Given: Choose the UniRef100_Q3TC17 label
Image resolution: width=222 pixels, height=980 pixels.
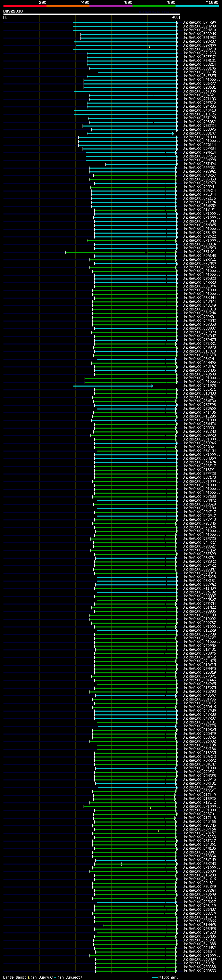Looking at the screenshot, I should tap(199, 841).
